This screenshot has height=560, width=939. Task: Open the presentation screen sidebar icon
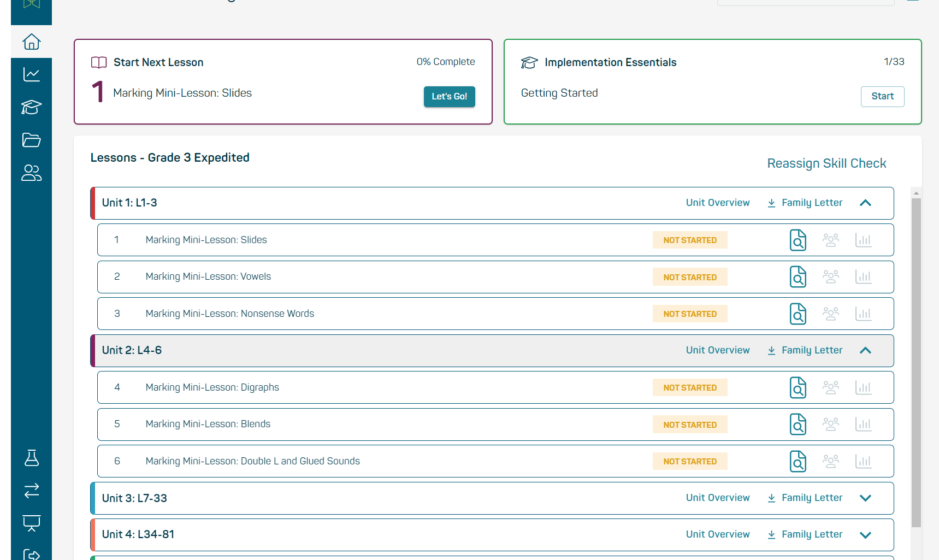pos(31,523)
